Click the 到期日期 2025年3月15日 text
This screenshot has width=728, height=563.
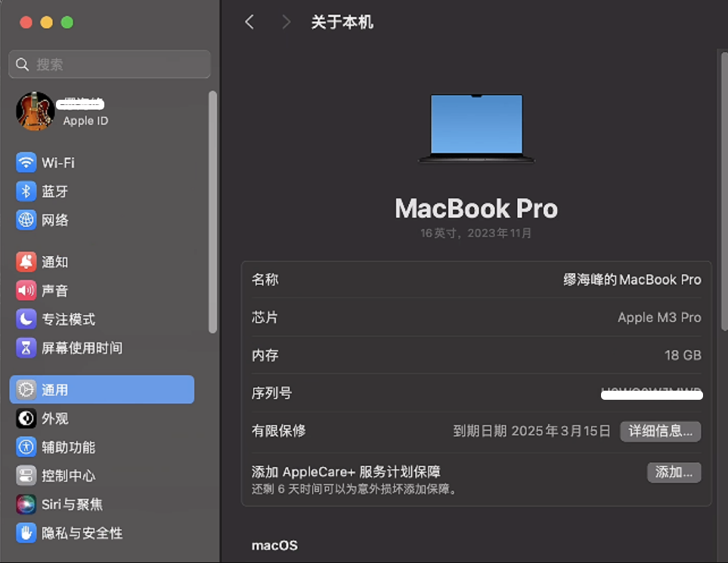tap(531, 432)
